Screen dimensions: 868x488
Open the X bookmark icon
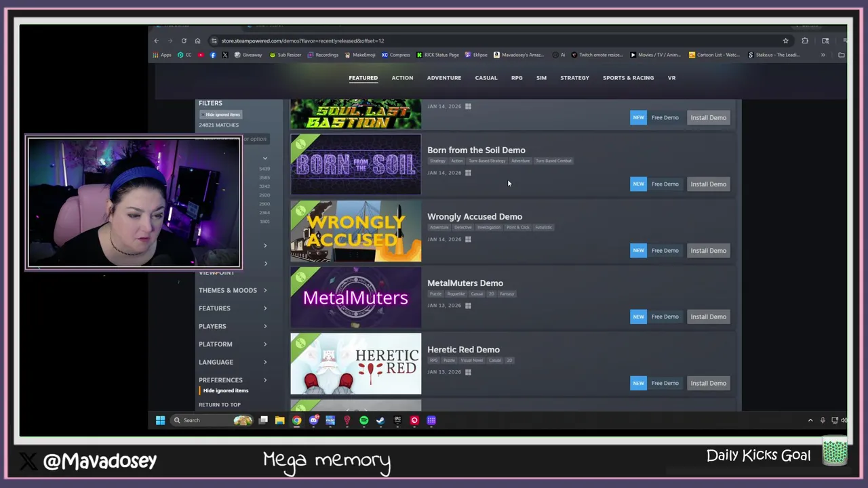coord(224,55)
